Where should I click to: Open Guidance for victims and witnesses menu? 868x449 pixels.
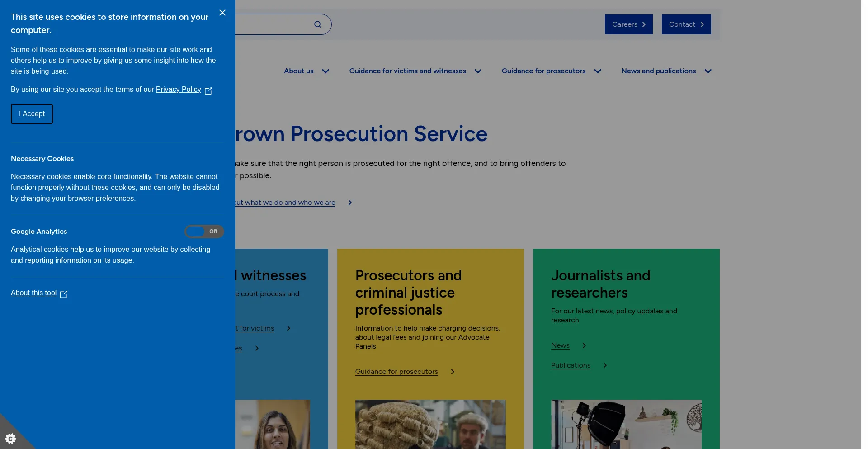pos(408,71)
